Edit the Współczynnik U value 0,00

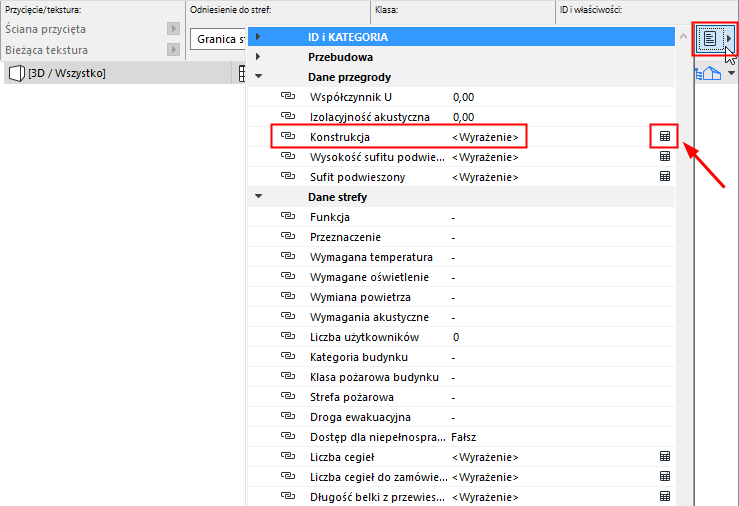(x=463, y=97)
